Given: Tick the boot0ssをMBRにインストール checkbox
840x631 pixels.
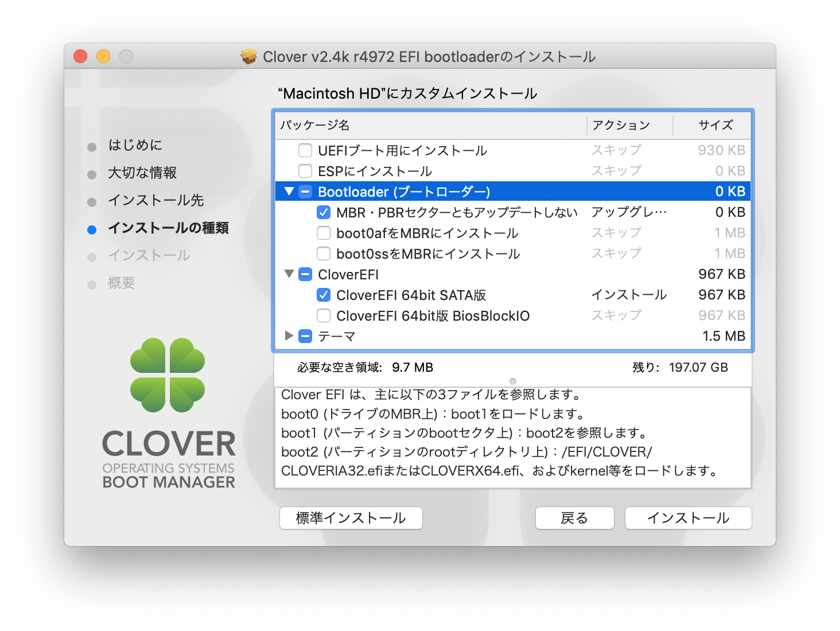Looking at the screenshot, I should click(324, 254).
